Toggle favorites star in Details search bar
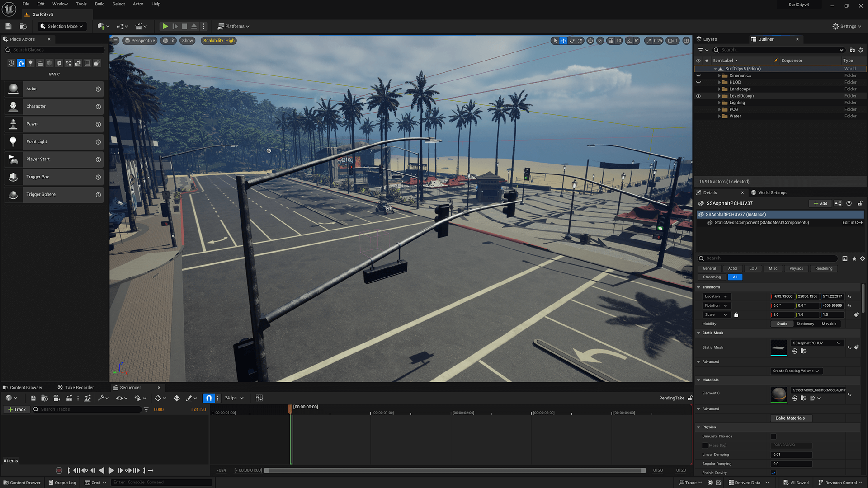The height and width of the screenshot is (488, 868). pyautogui.click(x=854, y=258)
